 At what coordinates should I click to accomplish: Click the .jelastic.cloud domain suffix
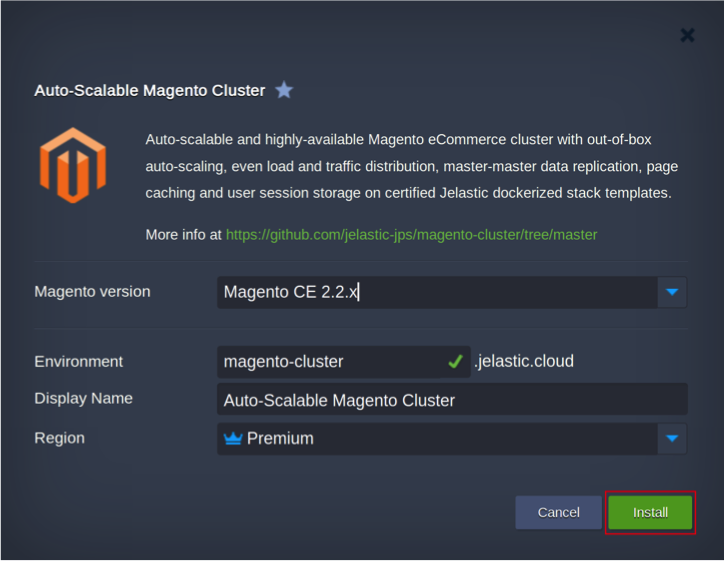[523, 362]
